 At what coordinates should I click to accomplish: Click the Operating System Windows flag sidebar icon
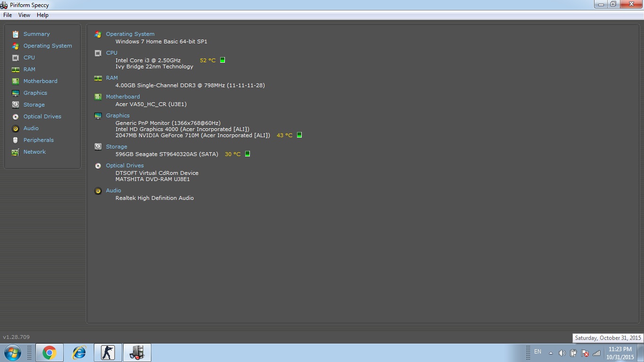point(16,46)
